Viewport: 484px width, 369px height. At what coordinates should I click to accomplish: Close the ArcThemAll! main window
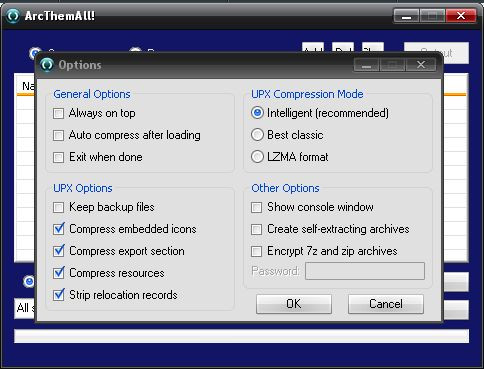pos(461,16)
